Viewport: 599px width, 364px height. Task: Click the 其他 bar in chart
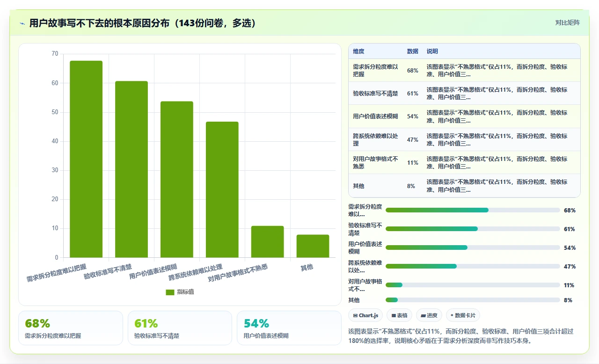pyautogui.click(x=313, y=246)
